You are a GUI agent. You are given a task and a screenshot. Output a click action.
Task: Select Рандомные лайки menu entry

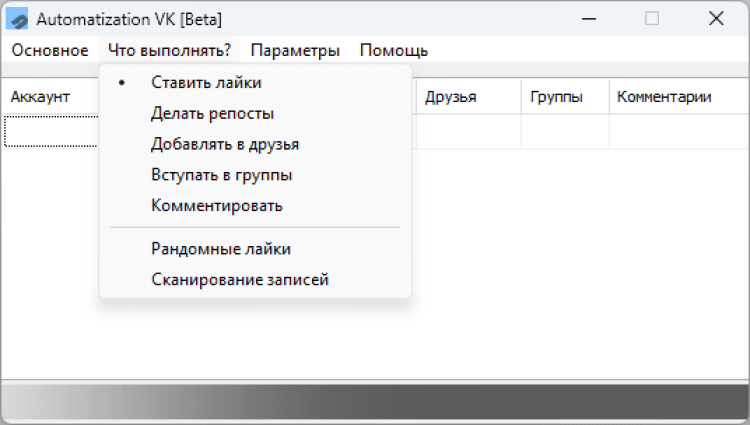(x=255, y=249)
